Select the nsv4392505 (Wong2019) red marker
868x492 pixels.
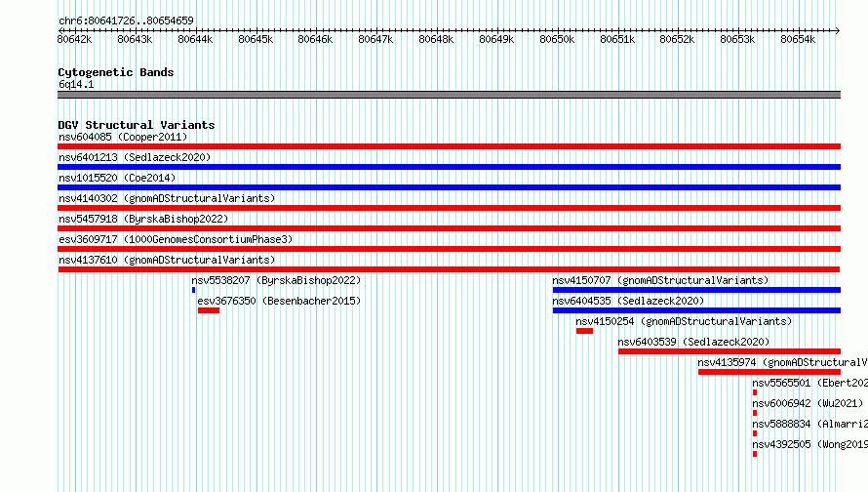point(755,454)
